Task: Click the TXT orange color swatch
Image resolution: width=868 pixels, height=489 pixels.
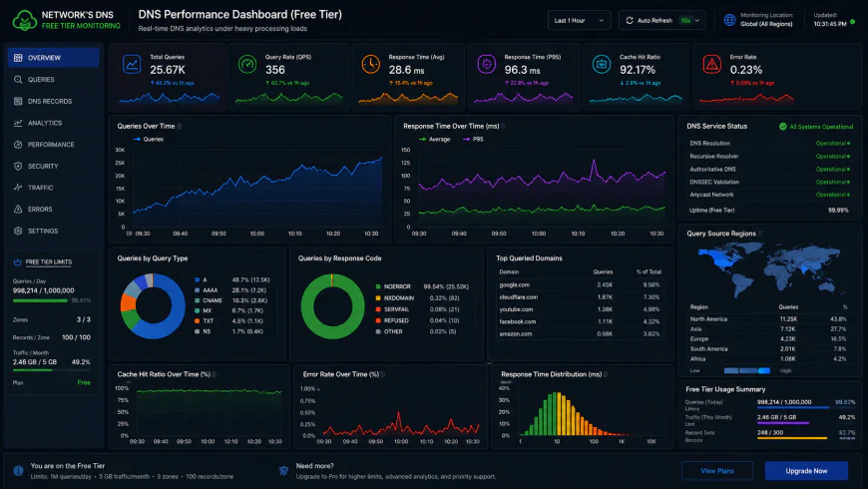Action: pyautogui.click(x=198, y=321)
